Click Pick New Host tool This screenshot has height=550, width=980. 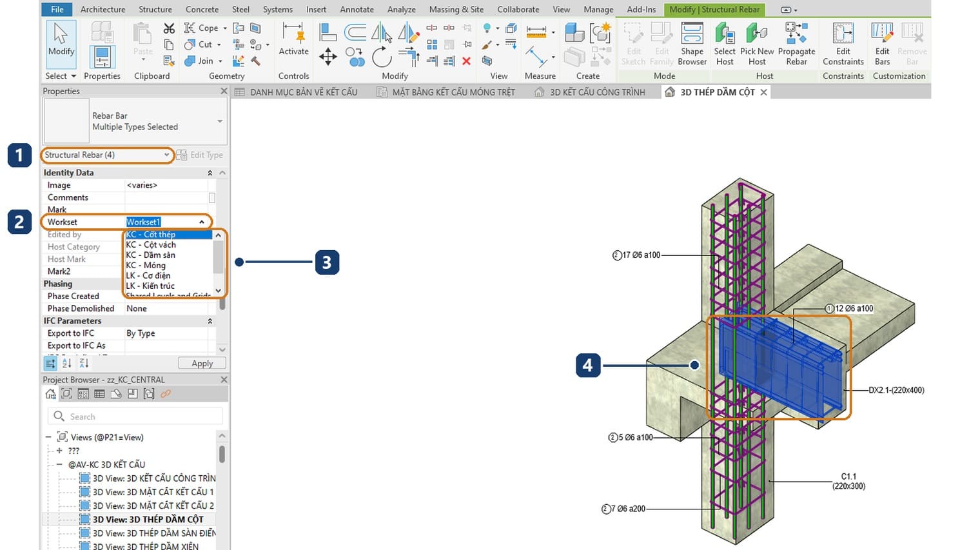pyautogui.click(x=757, y=44)
